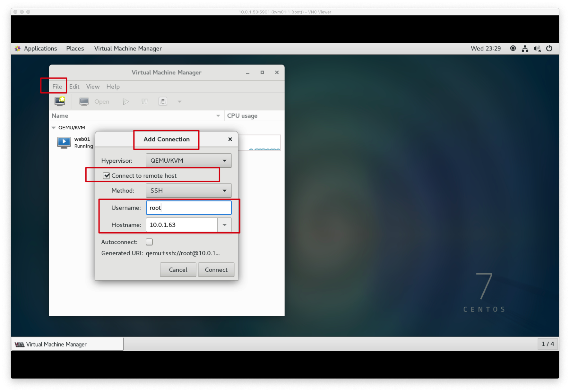Click the Run (play) toolbar icon
Screen dimensions: 570x392
pyautogui.click(x=126, y=102)
